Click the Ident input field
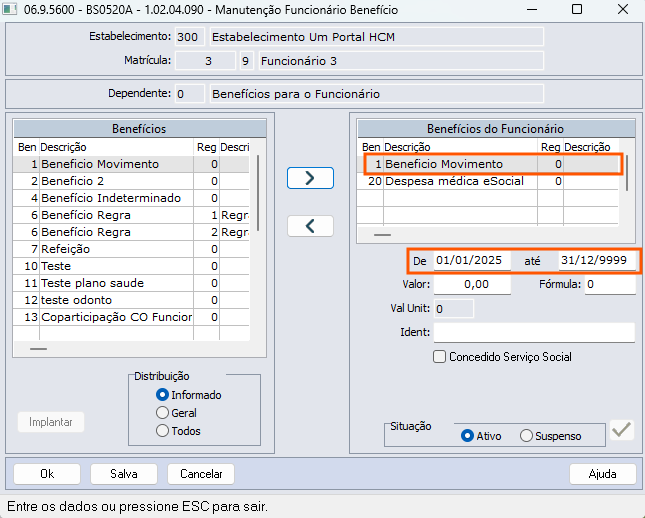Screen dimensions: 645x518 534,332
